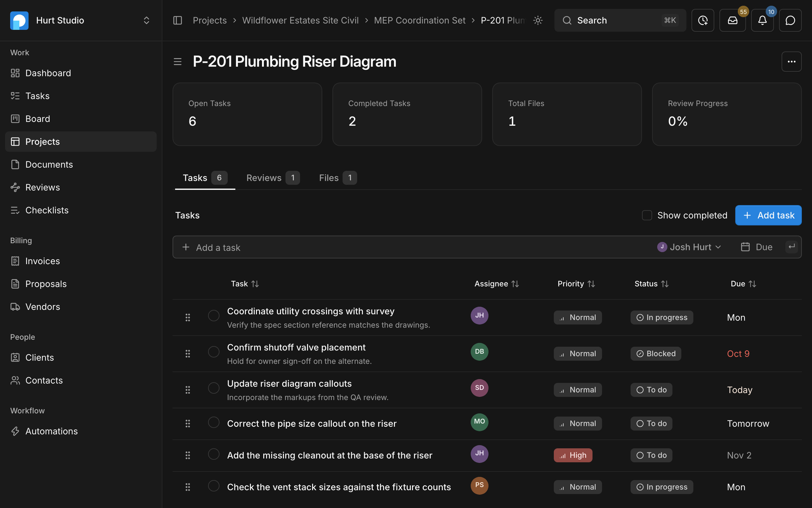The image size is (812, 508).
Task: Sort by the Assignee column header
Action: (x=497, y=284)
